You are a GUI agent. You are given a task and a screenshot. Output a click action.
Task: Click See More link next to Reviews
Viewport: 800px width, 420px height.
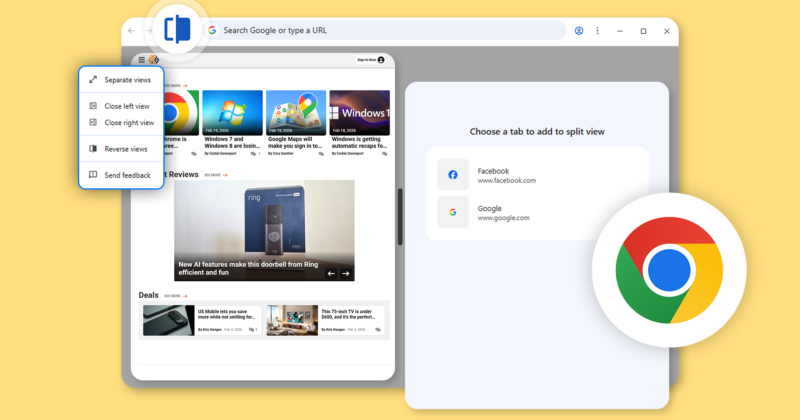tap(216, 175)
